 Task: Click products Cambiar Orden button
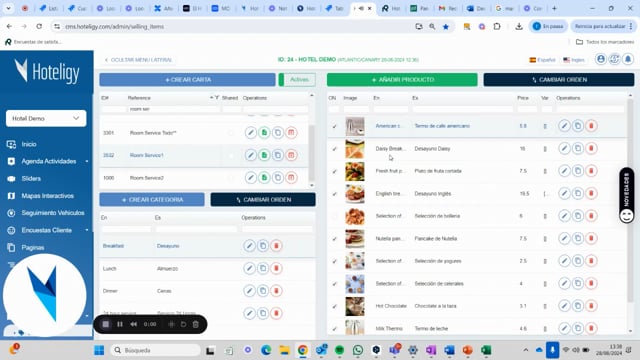click(x=559, y=80)
